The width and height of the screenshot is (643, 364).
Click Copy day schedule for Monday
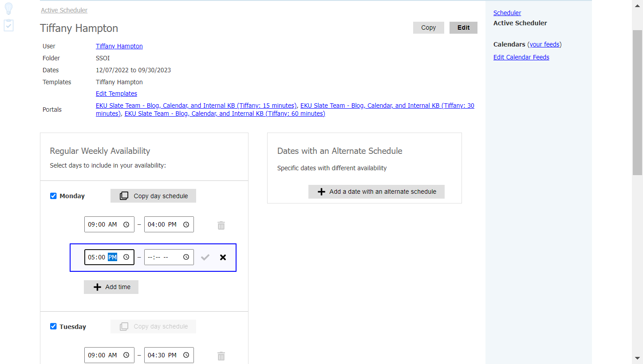point(153,196)
